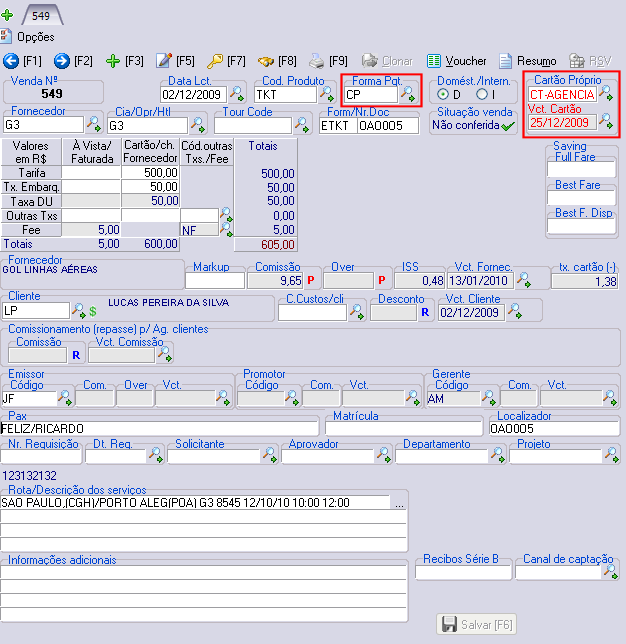Select the D (doméstico) radio option
This screenshot has width=626, height=644.
coord(442,94)
